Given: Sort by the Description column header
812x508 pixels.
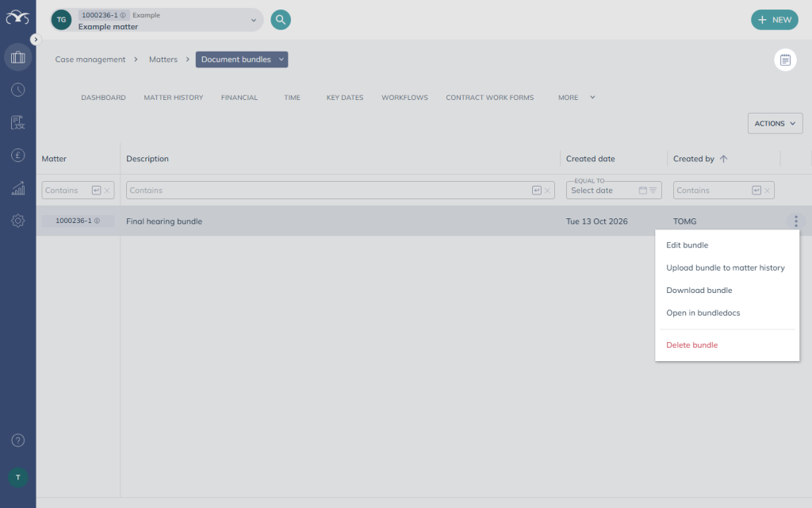Looking at the screenshot, I should pos(147,159).
